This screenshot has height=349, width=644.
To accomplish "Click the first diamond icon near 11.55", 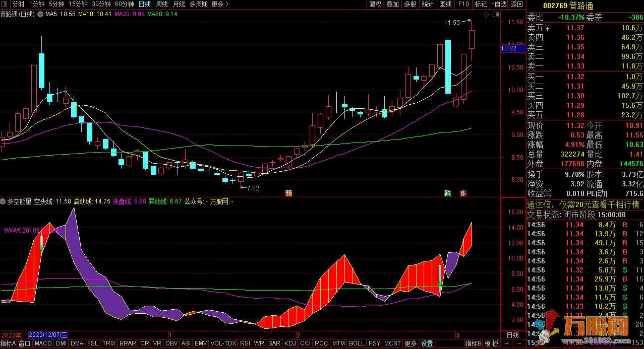I will [486, 15].
